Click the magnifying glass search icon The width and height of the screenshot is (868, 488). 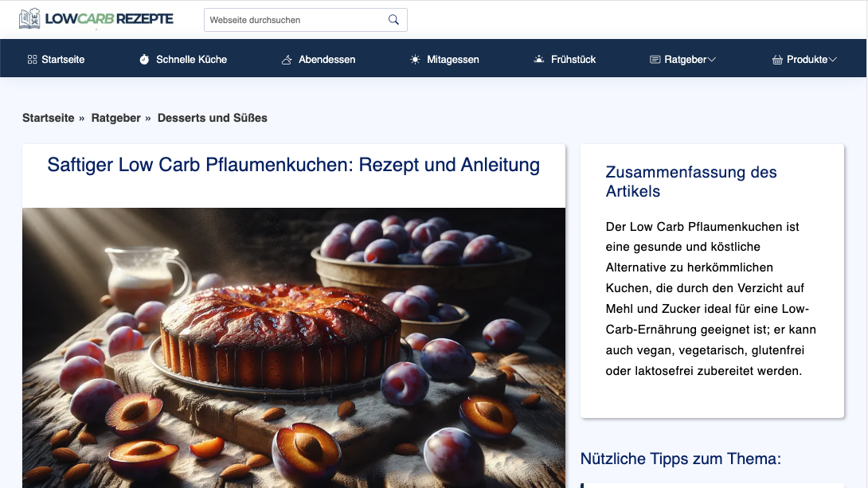[x=393, y=19]
